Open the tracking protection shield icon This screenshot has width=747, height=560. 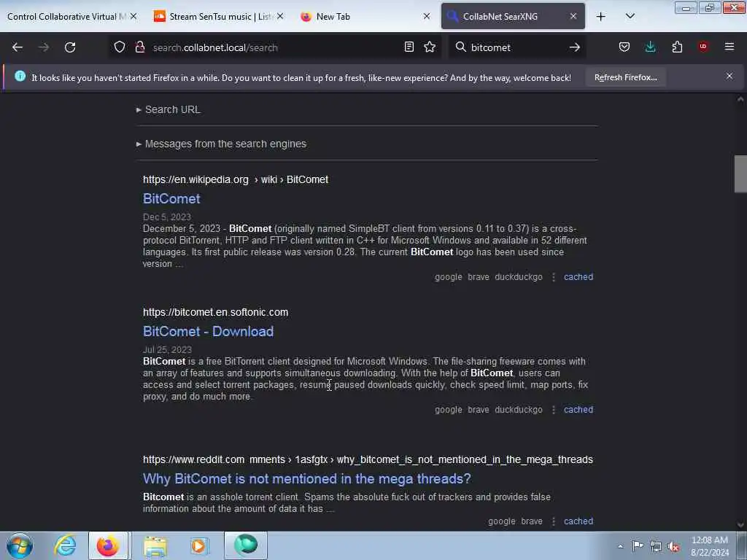(120, 47)
